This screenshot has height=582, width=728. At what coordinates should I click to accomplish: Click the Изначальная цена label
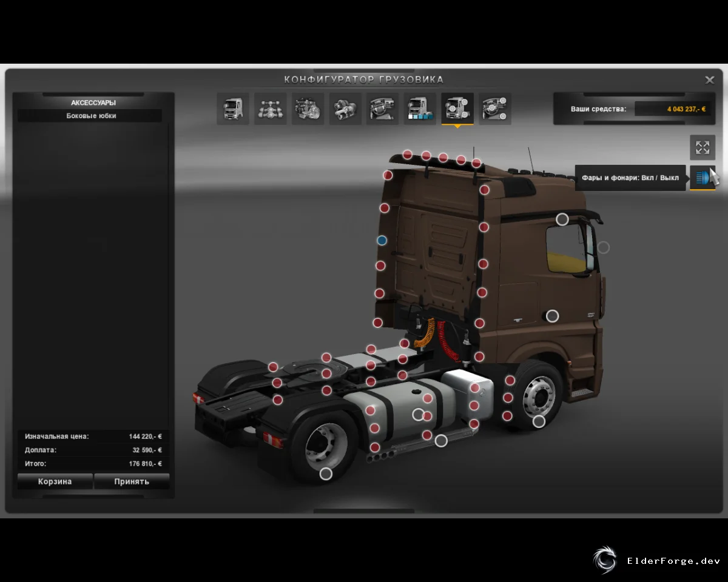pyautogui.click(x=56, y=436)
